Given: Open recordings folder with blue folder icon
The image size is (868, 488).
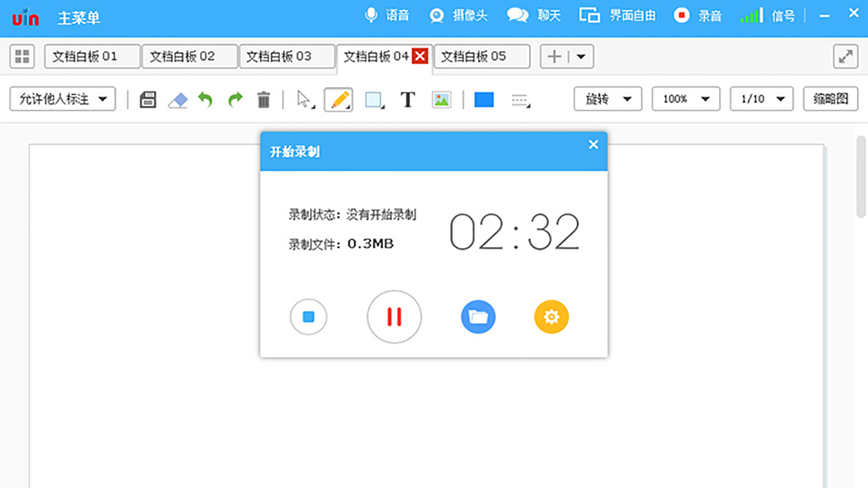Looking at the screenshot, I should [x=478, y=317].
